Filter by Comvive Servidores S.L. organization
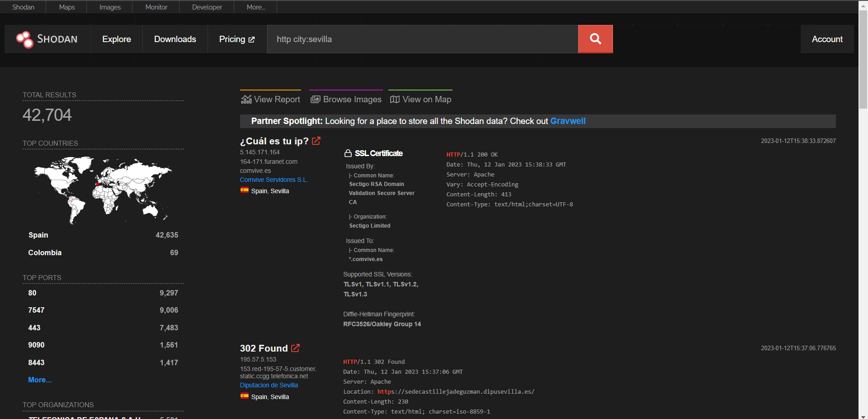 point(274,180)
